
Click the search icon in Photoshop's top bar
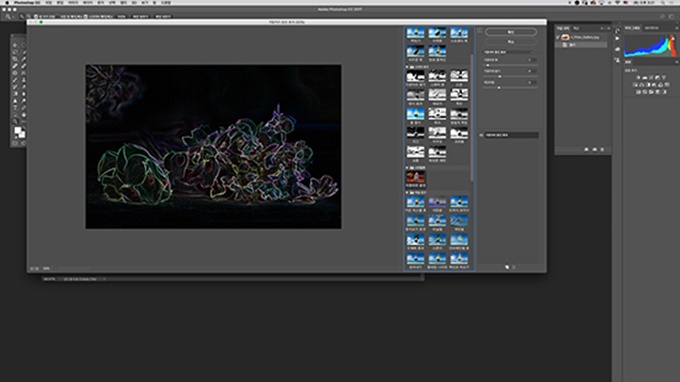(x=662, y=16)
